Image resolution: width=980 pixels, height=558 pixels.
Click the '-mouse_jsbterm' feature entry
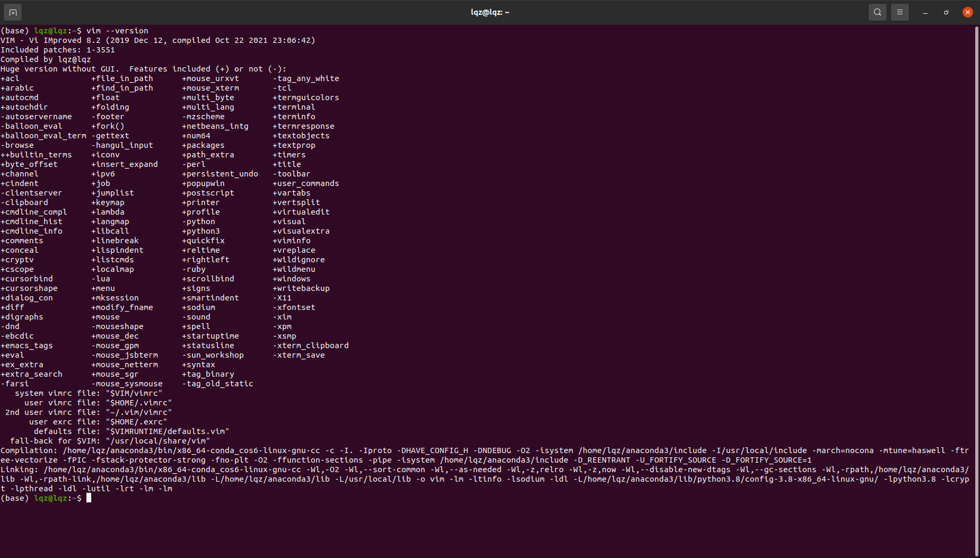click(x=125, y=355)
